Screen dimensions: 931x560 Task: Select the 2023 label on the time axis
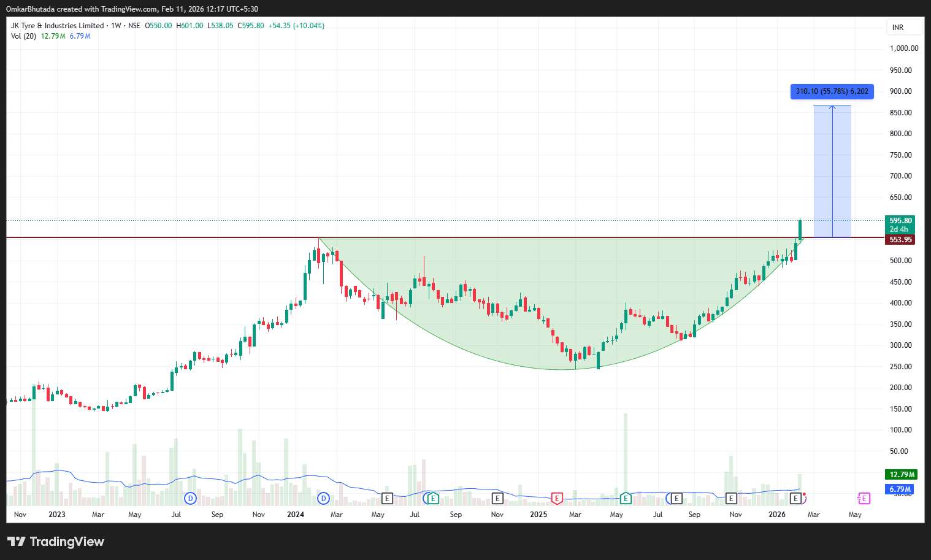point(57,515)
